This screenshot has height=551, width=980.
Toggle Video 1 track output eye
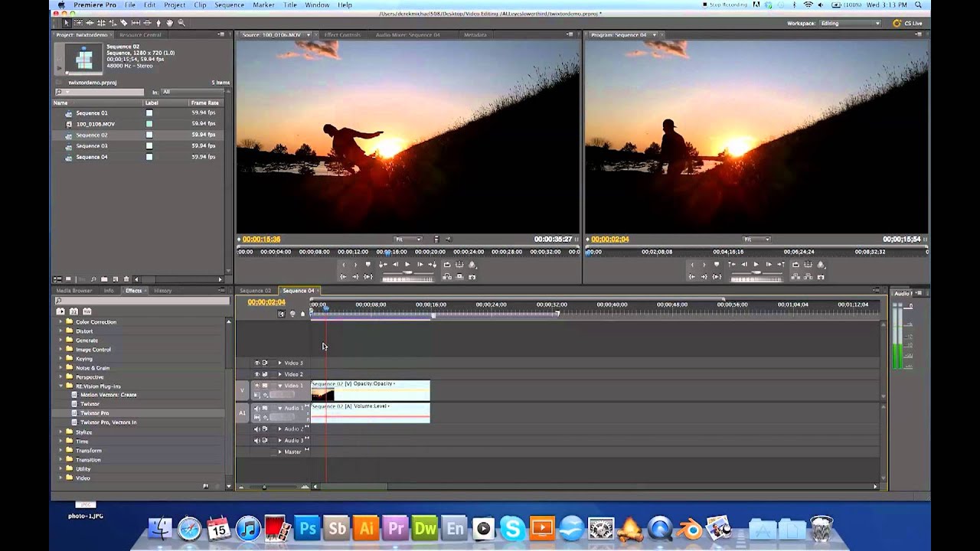pyautogui.click(x=256, y=386)
